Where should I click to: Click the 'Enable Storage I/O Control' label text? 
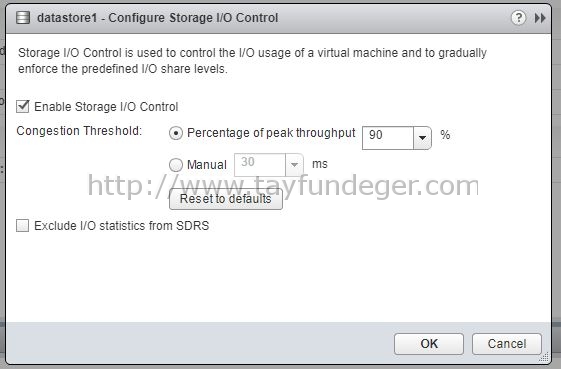(106, 107)
